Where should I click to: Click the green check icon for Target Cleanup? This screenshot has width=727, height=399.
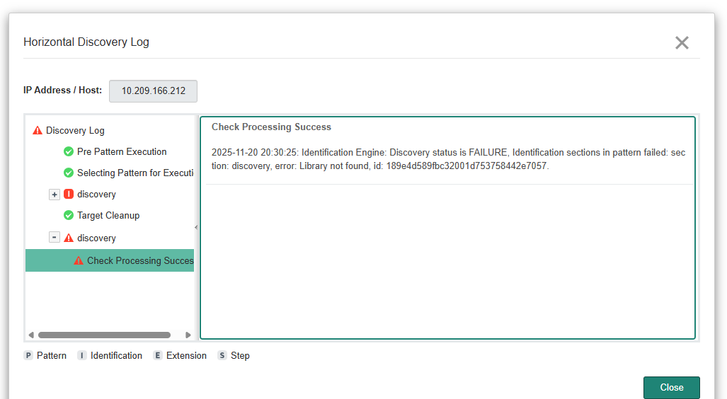[x=69, y=215]
